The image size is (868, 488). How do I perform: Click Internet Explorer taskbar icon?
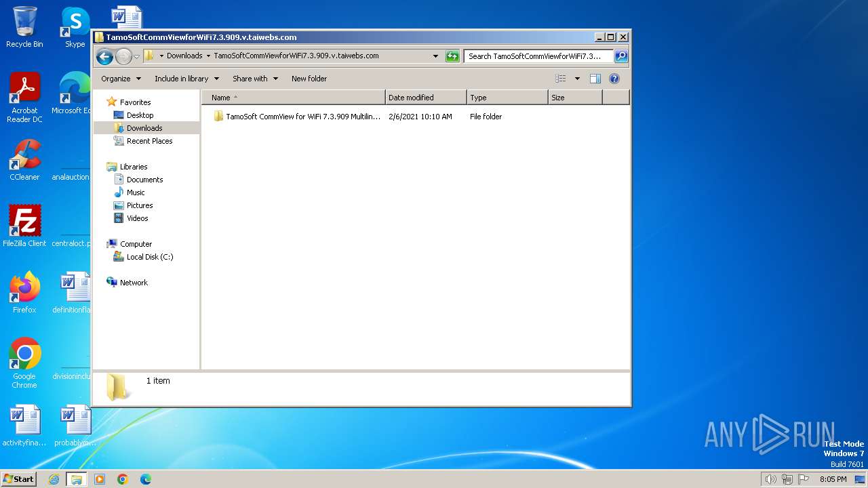[x=54, y=479]
